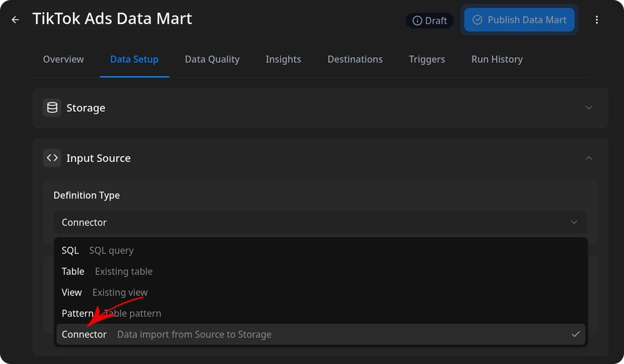Choose Table existing table option
The height and width of the screenshot is (364, 624).
point(321,272)
